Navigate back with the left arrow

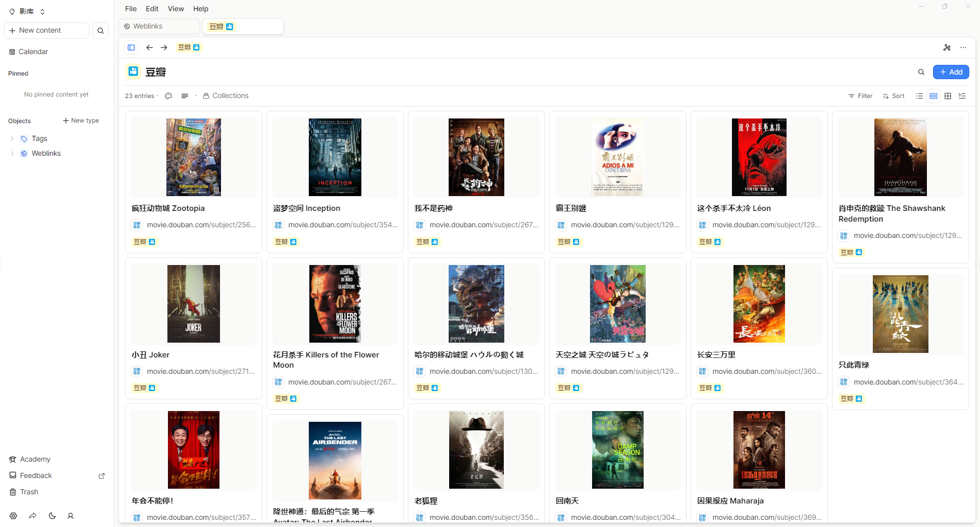(149, 47)
